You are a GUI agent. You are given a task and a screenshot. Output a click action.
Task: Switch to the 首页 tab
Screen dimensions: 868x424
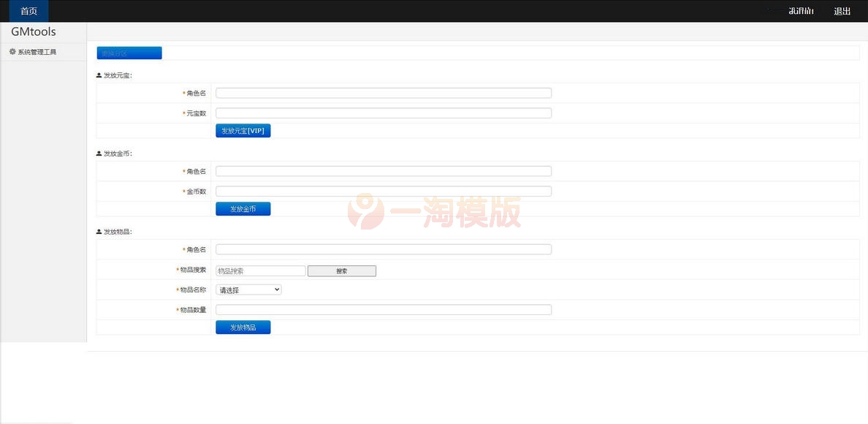(28, 11)
